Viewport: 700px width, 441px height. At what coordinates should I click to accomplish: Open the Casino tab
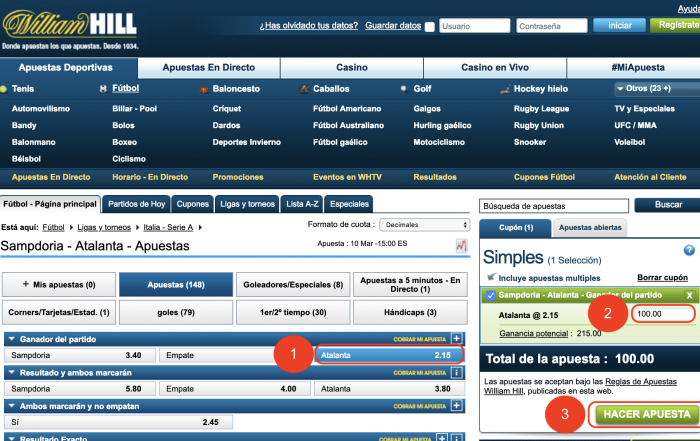352,68
